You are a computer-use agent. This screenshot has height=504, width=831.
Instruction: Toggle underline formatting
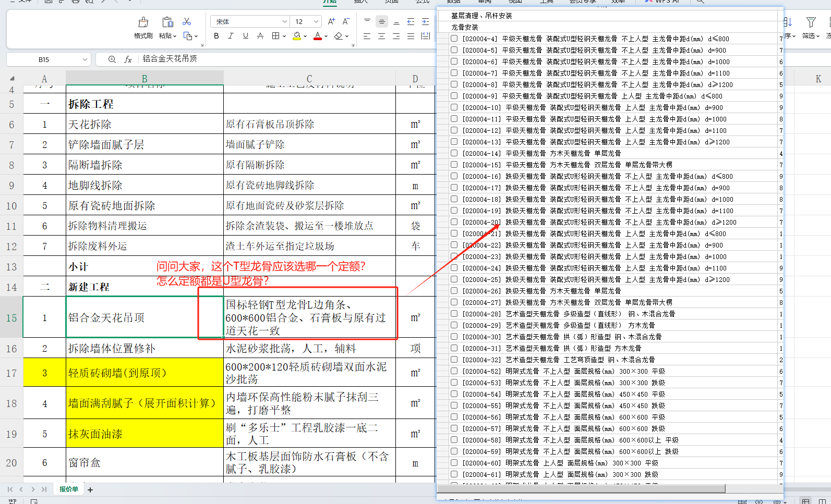coord(245,36)
